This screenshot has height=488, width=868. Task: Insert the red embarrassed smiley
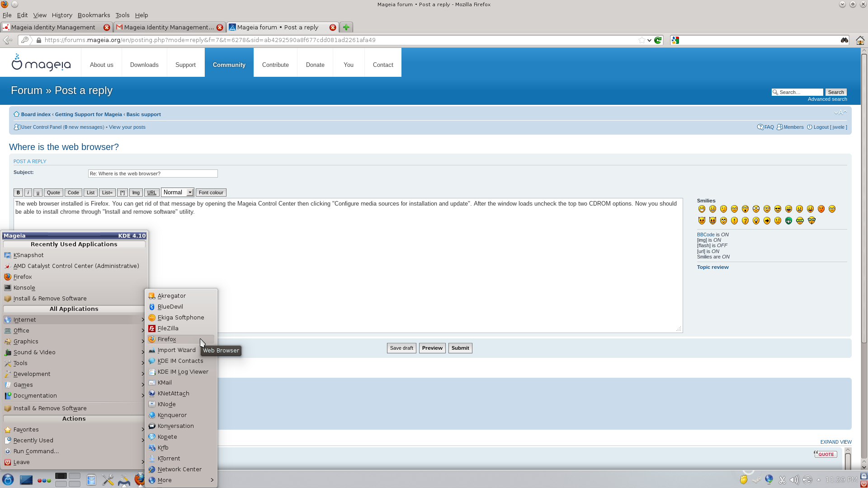click(x=821, y=209)
